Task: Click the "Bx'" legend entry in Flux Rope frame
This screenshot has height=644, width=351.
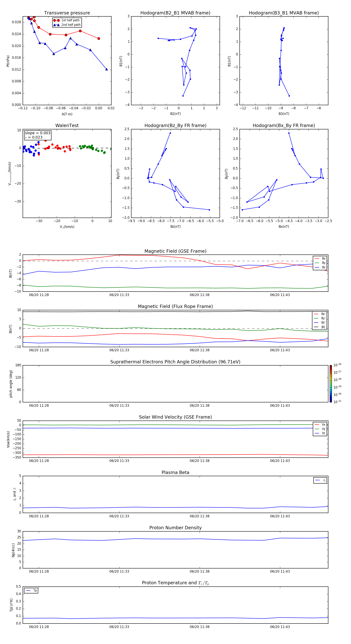Action: [x=320, y=314]
